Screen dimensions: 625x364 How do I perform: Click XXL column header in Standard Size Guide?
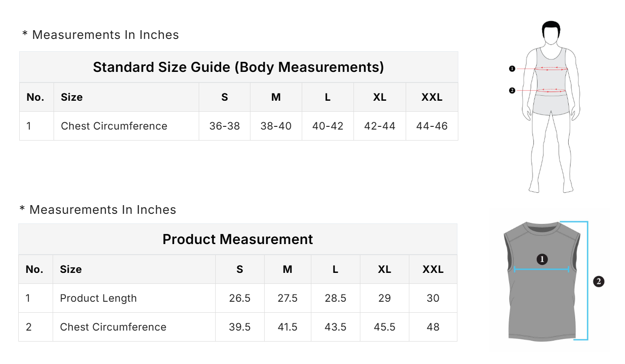432,97
